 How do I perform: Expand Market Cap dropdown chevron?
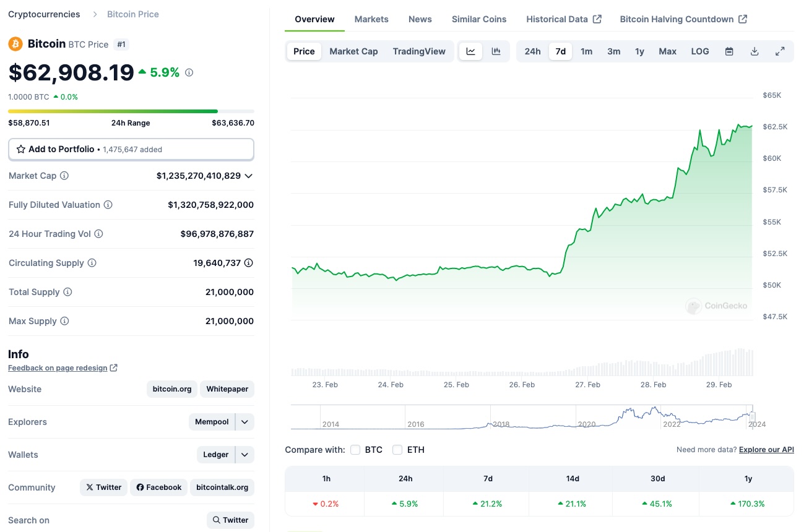pyautogui.click(x=249, y=176)
